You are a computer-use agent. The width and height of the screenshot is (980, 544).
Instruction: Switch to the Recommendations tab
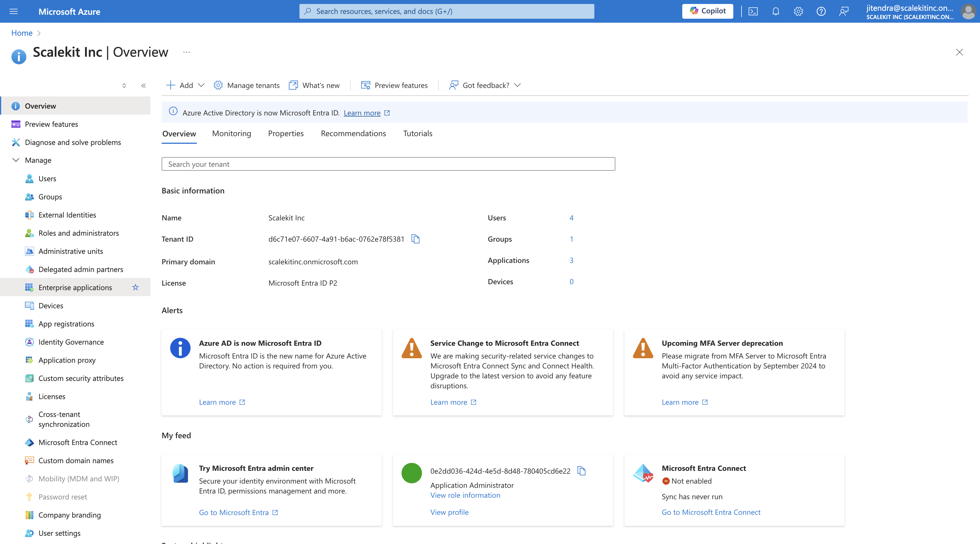coord(353,134)
